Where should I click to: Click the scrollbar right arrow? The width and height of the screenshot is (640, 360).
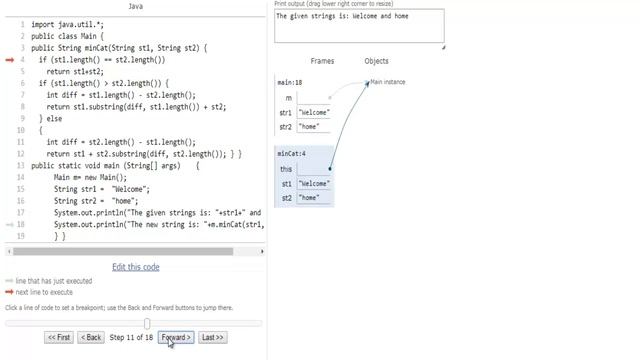point(262,251)
